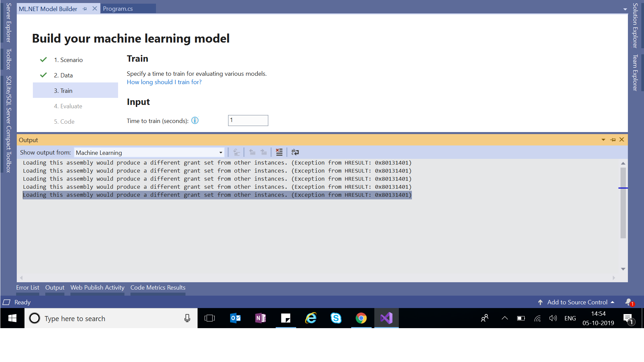Clear All output messages

point(279,152)
